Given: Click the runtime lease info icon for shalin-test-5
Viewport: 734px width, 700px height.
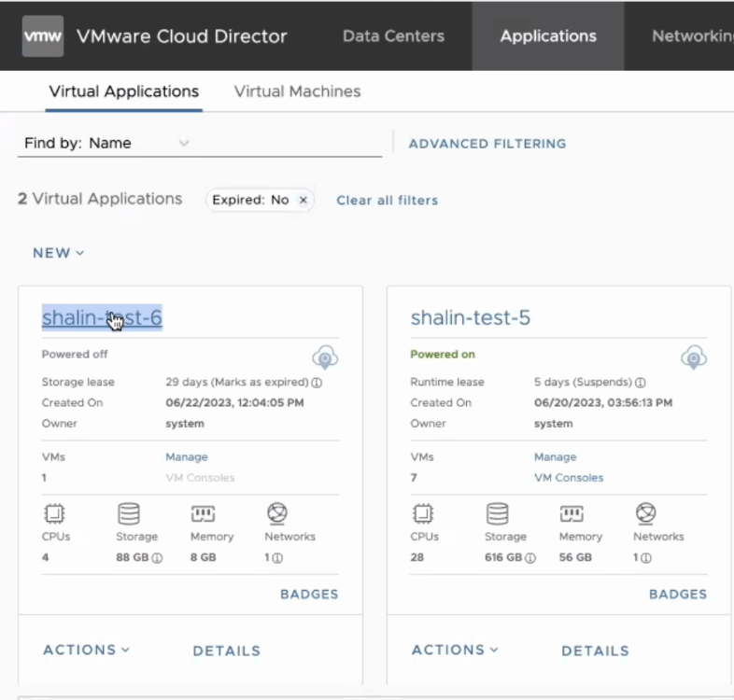Looking at the screenshot, I should [x=640, y=383].
